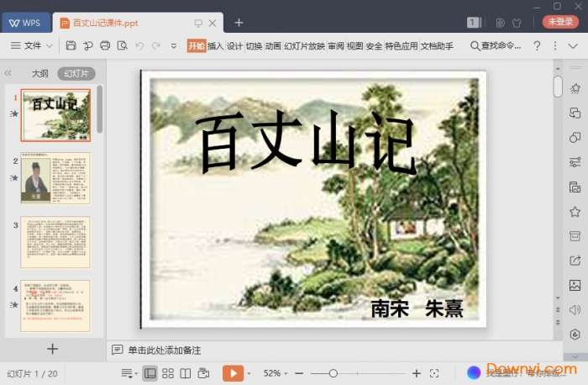
Task: Click the presentation screen icon on document tab
Action: [x=198, y=24]
